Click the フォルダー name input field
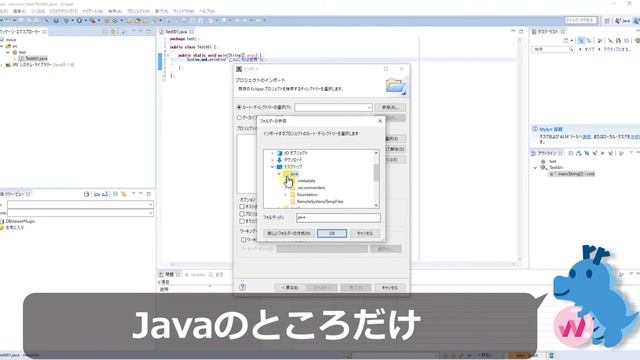 338,218
